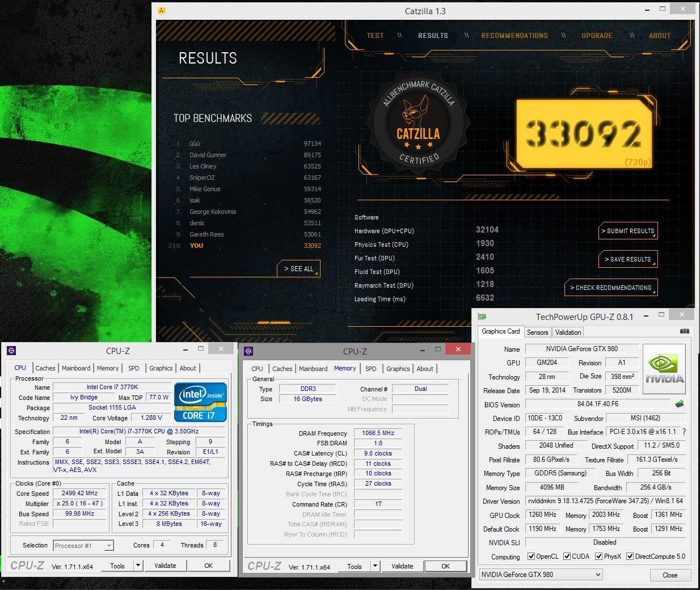
Task: Switch to Validation tab in GPU-Z
Action: click(568, 332)
